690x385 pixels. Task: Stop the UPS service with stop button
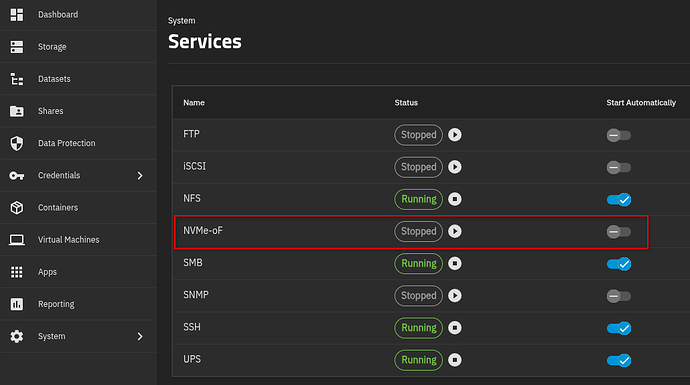coord(455,359)
